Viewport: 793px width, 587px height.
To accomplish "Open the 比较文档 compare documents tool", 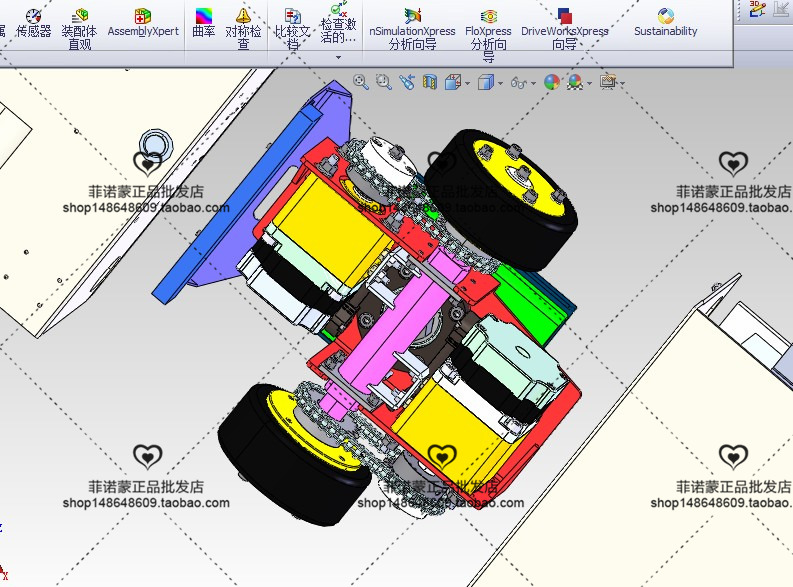I will click(x=292, y=29).
